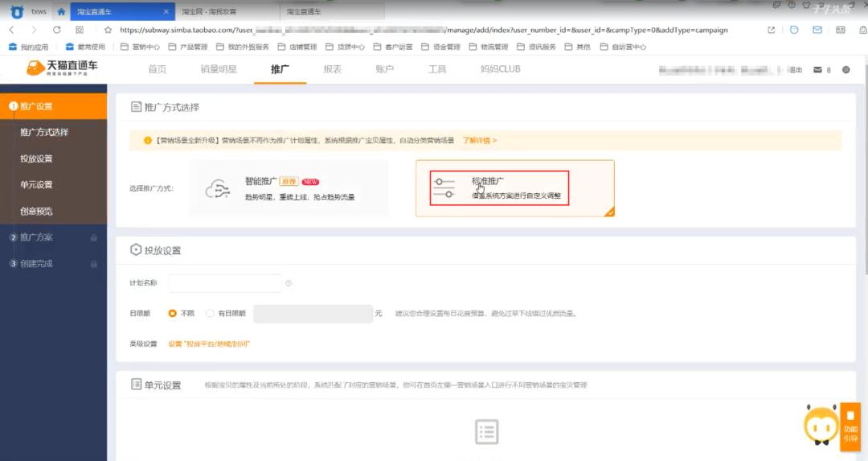Screen dimensions: 868x461
Task: Click the browser forward arrow
Action: pyautogui.click(x=35, y=30)
